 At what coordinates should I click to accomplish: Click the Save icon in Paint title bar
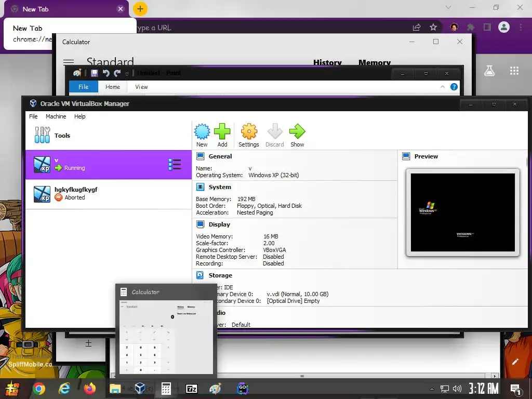(95, 73)
